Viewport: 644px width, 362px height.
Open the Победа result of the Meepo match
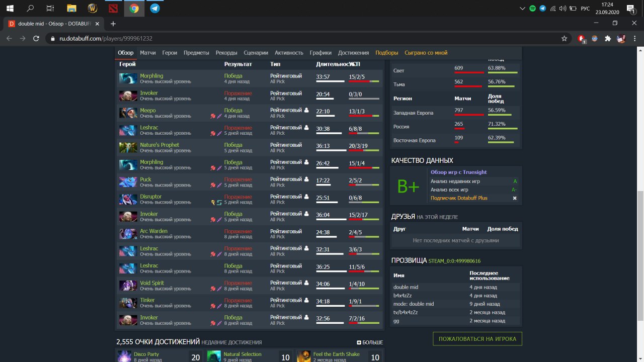click(233, 110)
